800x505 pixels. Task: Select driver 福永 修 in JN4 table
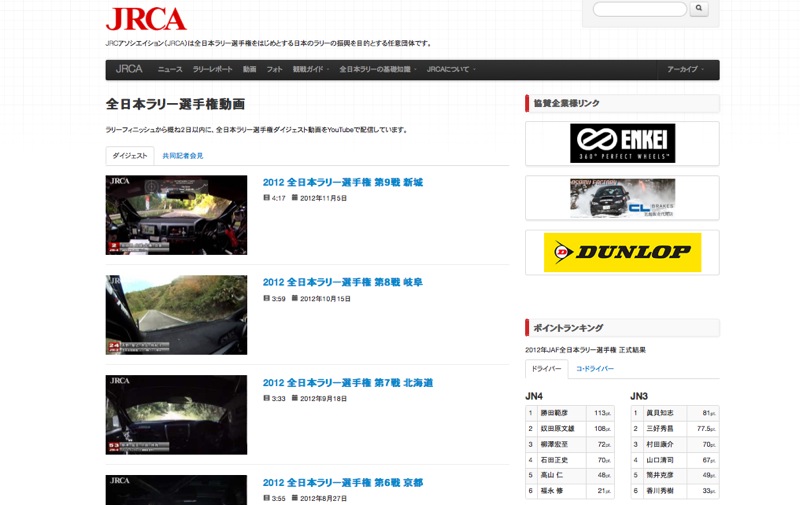(x=552, y=491)
